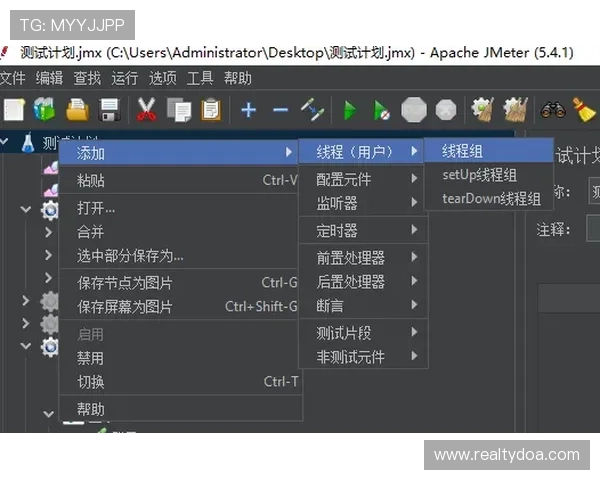Click the New test plan icon
Image resolution: width=600 pixels, height=480 pixels.
coord(14,110)
